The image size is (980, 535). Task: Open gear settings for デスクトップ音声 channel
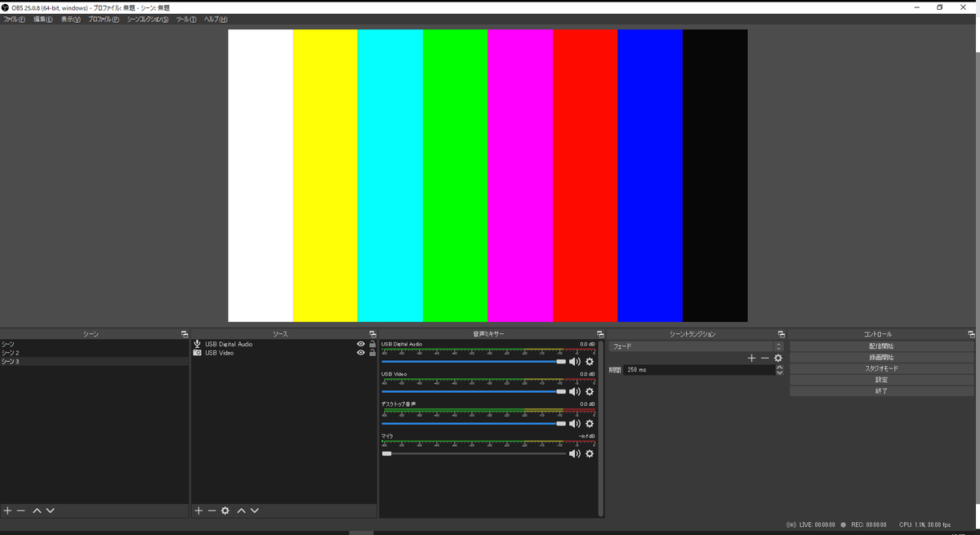click(x=590, y=424)
